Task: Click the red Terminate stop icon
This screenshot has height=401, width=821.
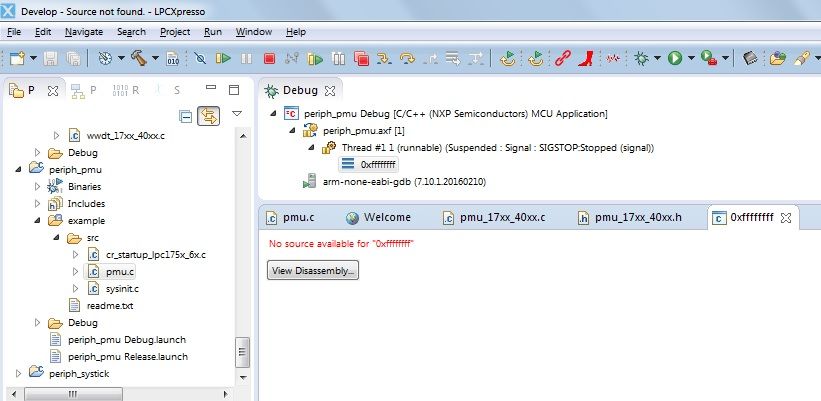Action: (x=269, y=58)
